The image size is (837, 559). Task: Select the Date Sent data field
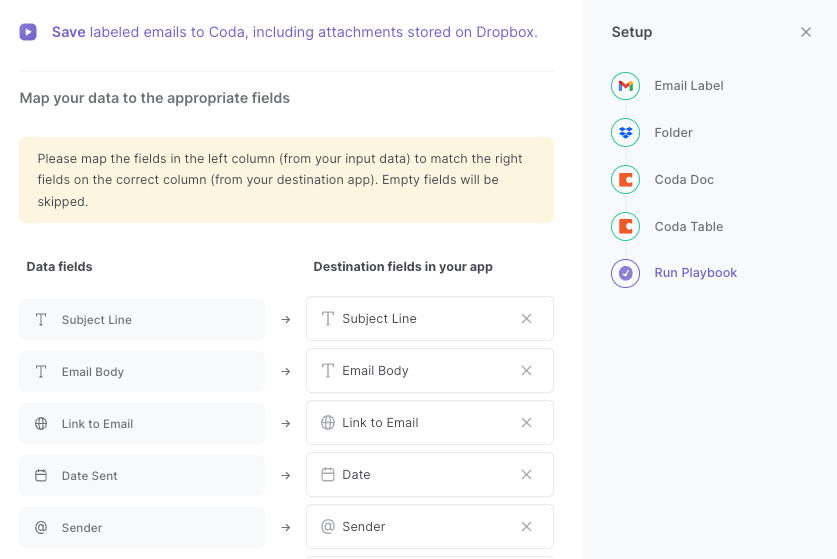pos(142,476)
